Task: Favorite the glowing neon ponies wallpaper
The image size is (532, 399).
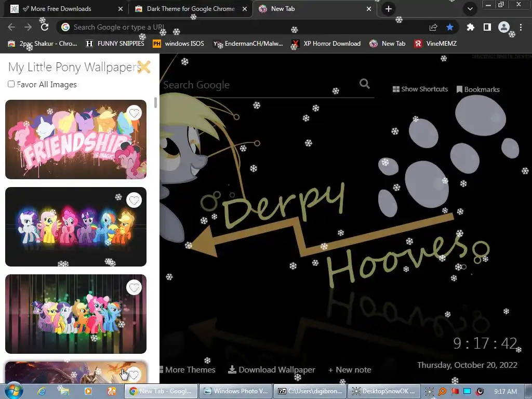Action: click(x=134, y=200)
